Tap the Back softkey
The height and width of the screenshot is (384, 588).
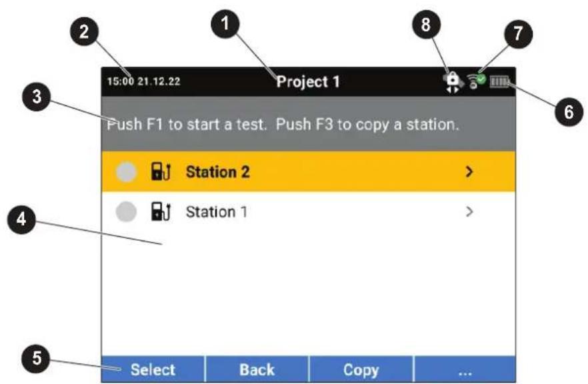point(257,370)
